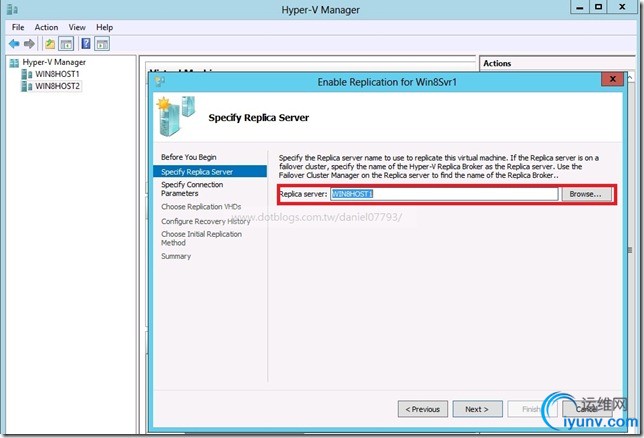Select WIN8HOST1 in the console tree
This screenshot has width=644, height=438.
point(57,74)
